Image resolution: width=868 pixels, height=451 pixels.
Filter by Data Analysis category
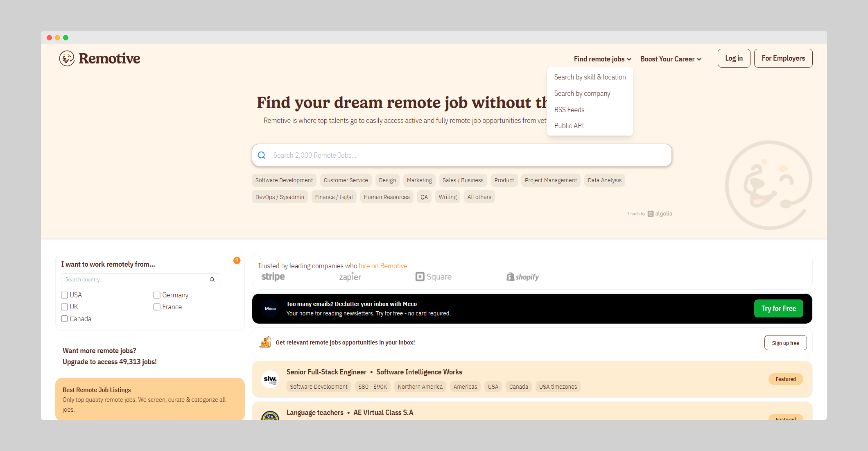click(604, 180)
